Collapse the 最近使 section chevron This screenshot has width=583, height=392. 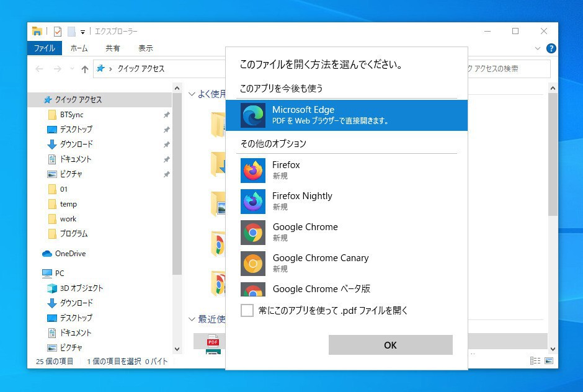[x=192, y=319]
